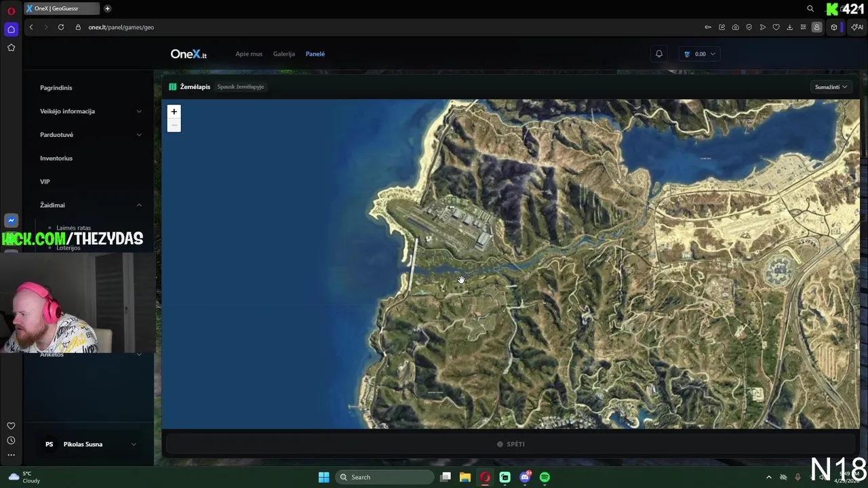Open history clock icon in Opera sidebar

[x=11, y=441]
